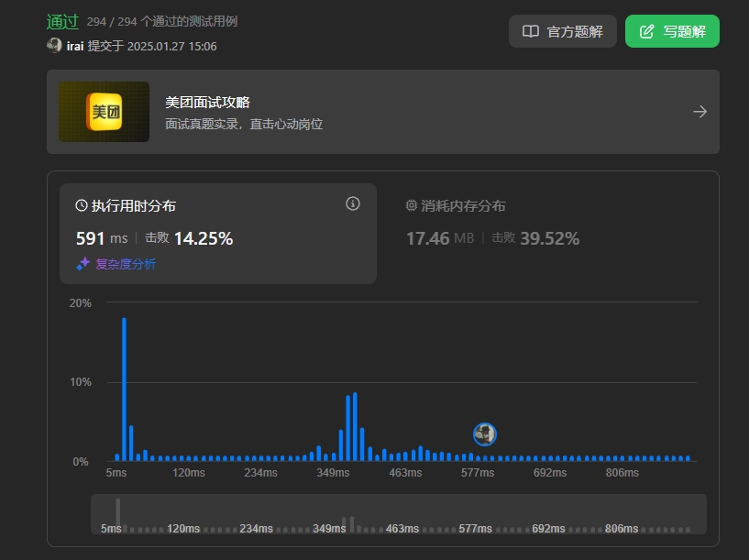Click the arrow on the 美团面试攻略 banner
This screenshot has height=560, width=749.
point(699,112)
